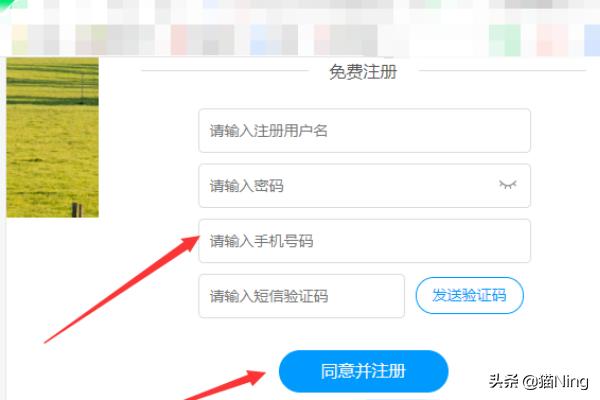Image resolution: width=600 pixels, height=400 pixels.
Task: Toggle password visibility with the eye icon
Action: pos(508,185)
